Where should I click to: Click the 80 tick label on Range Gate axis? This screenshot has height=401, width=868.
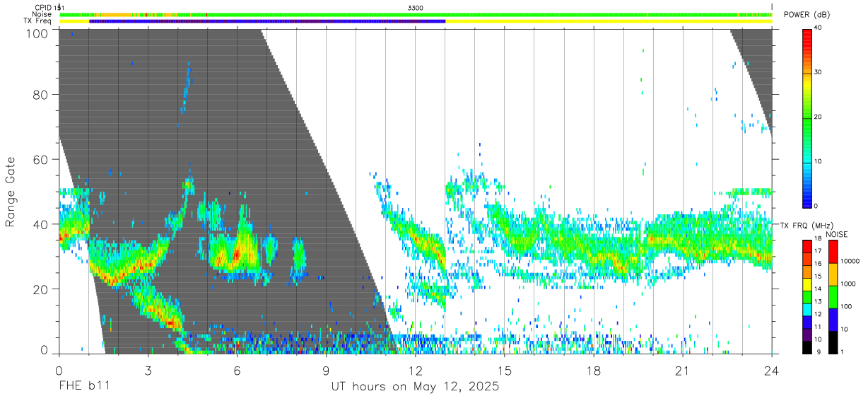point(40,94)
